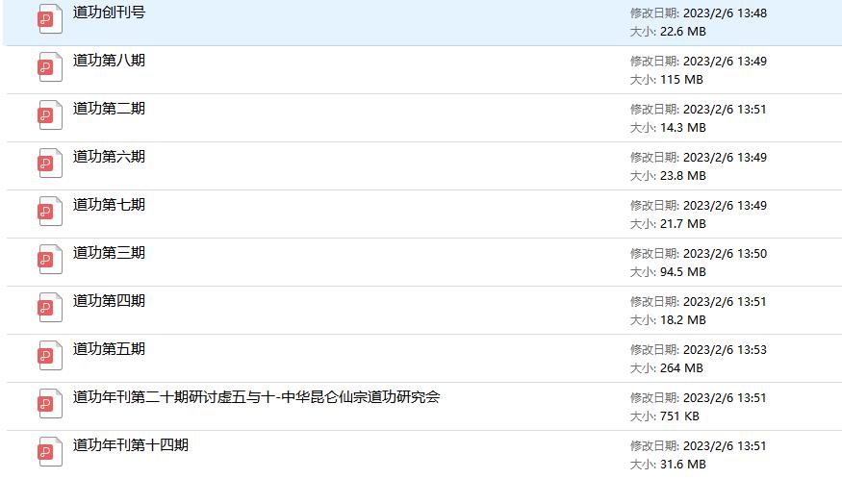Click the PDF icon of 道功年刊第十四期
The image size is (842, 504).
(50, 452)
